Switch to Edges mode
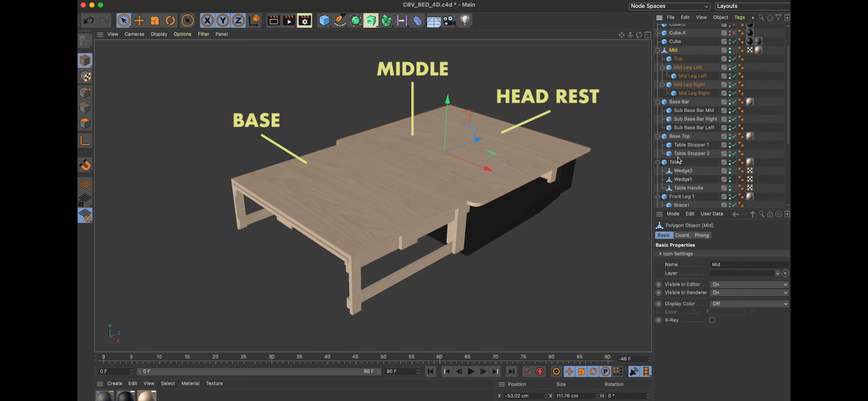This screenshot has height=401, width=868. [85, 108]
